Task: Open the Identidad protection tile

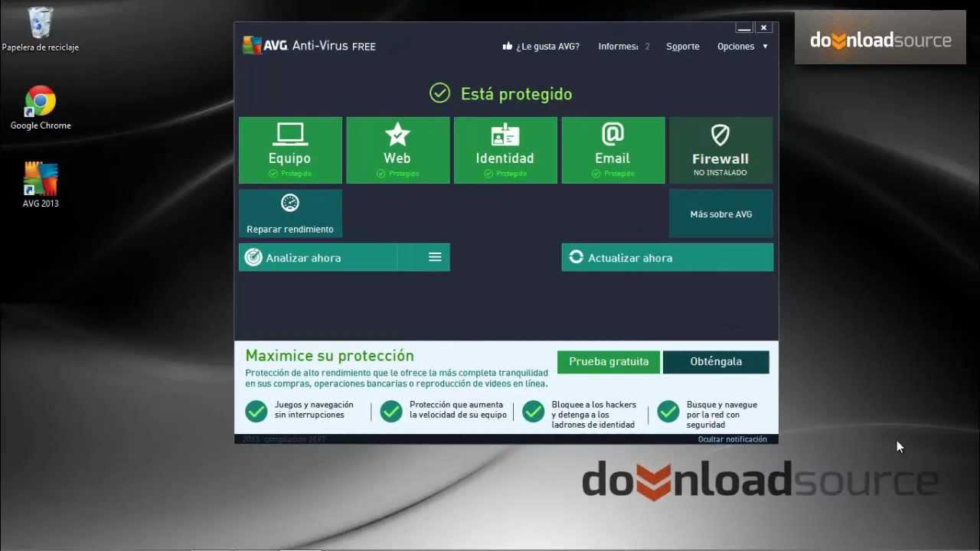Action: 505,150
